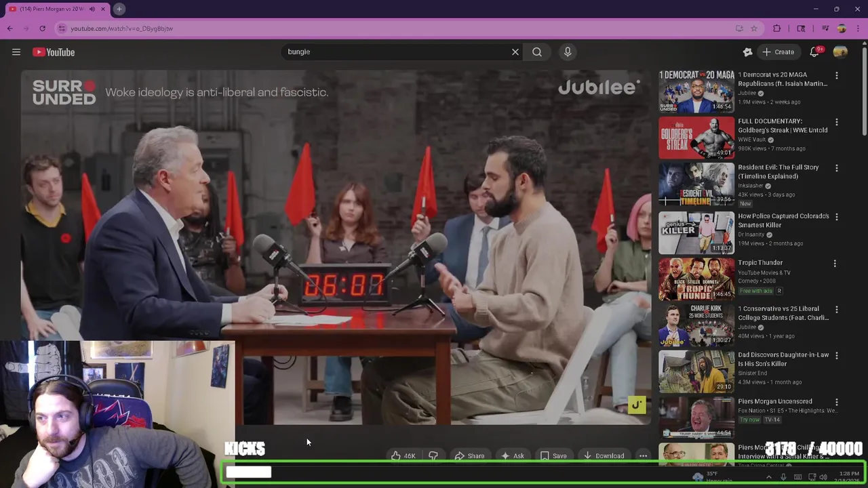This screenshot has height=488, width=868.
Task: Open Piers Morgan Uncensored title
Action: tap(775, 401)
